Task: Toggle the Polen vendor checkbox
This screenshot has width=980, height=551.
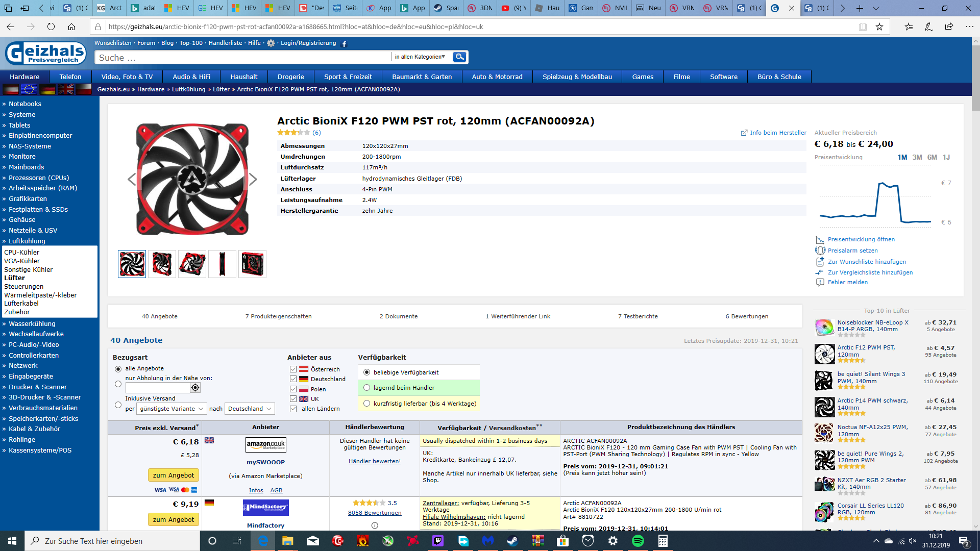Action: (x=293, y=389)
